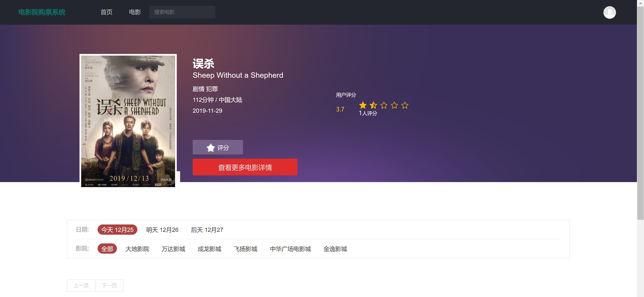Viewport: 644px width, 297px height.
Task: Select 全部 cinema filter
Action: 107,249
